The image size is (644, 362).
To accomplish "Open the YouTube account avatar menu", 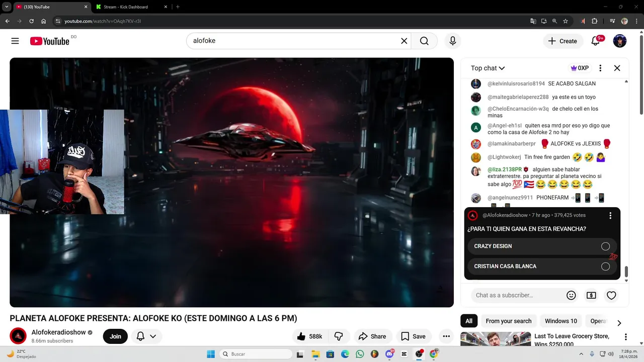I will (x=620, y=41).
